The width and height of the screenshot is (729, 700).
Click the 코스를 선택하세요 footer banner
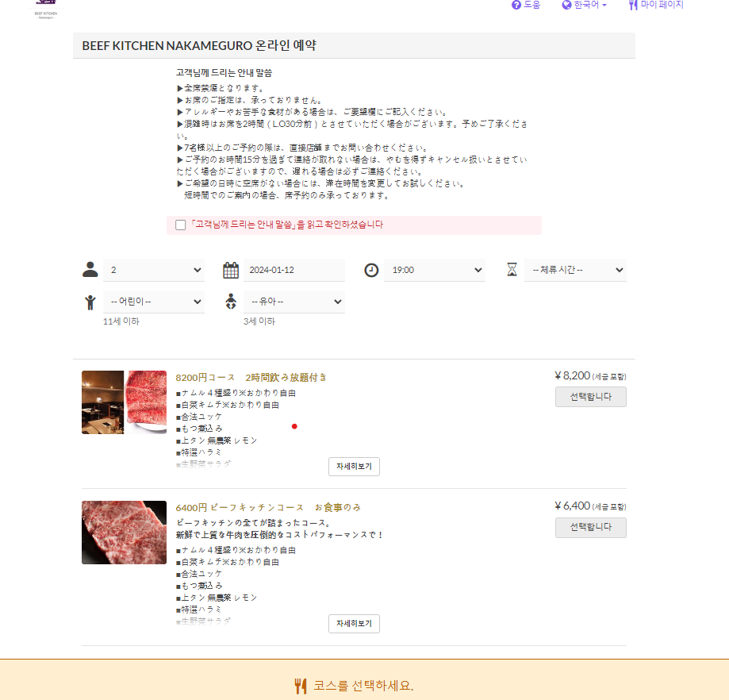[x=365, y=680]
